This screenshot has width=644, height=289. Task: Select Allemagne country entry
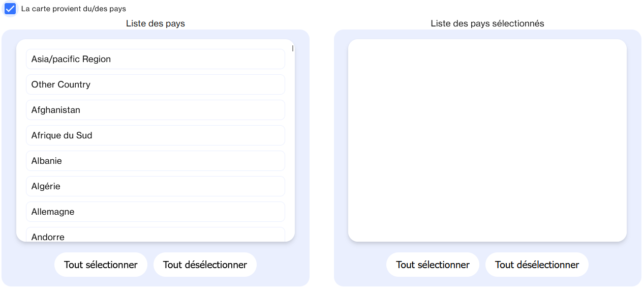155,212
